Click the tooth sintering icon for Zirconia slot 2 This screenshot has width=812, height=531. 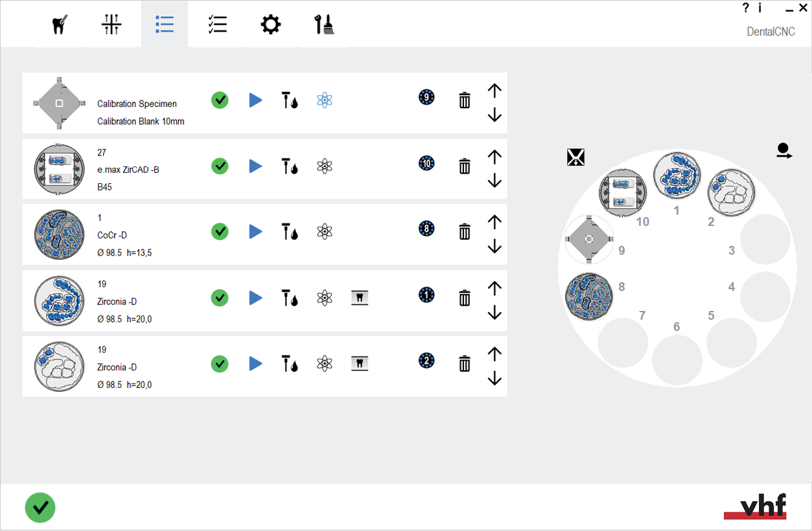pyautogui.click(x=359, y=363)
